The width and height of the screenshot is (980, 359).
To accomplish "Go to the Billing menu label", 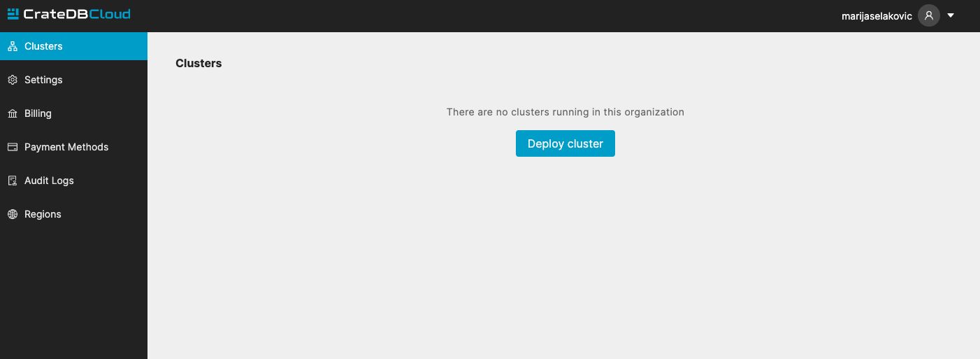I will pyautogui.click(x=38, y=113).
